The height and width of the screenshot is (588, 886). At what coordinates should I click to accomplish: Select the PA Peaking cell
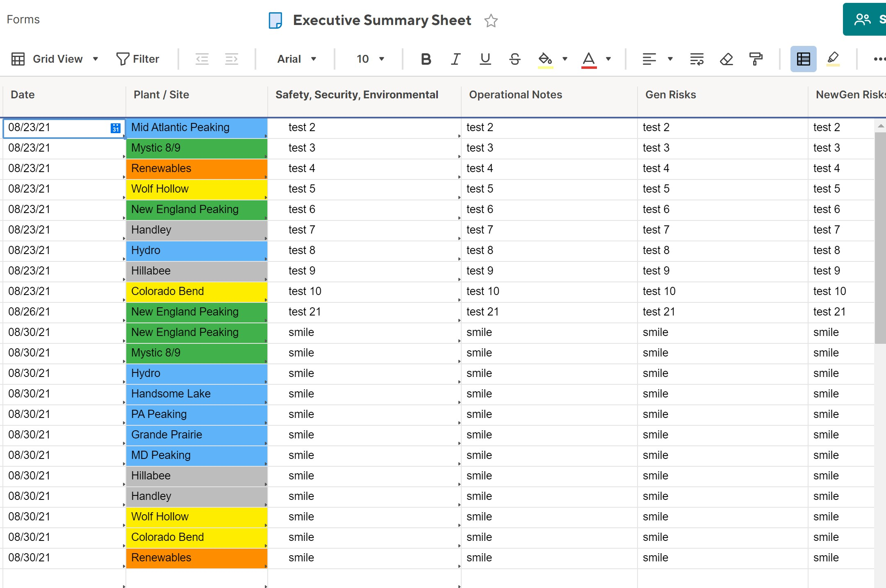tap(197, 415)
